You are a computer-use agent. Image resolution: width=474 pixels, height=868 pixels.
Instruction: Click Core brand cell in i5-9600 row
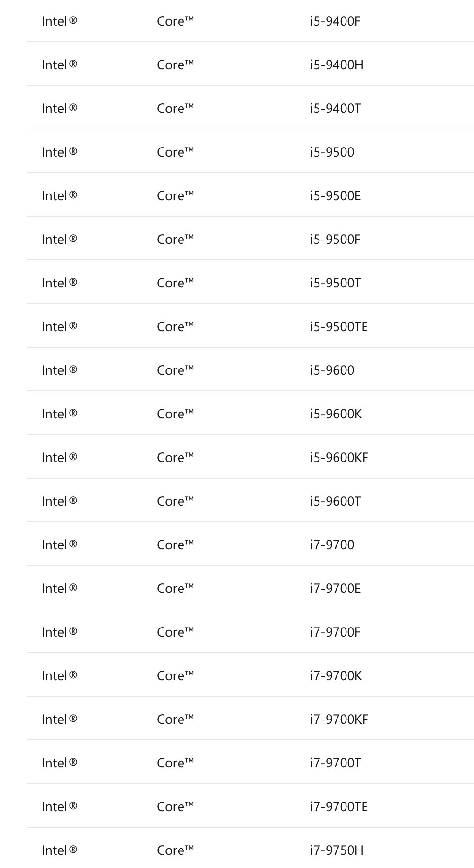pos(175,370)
